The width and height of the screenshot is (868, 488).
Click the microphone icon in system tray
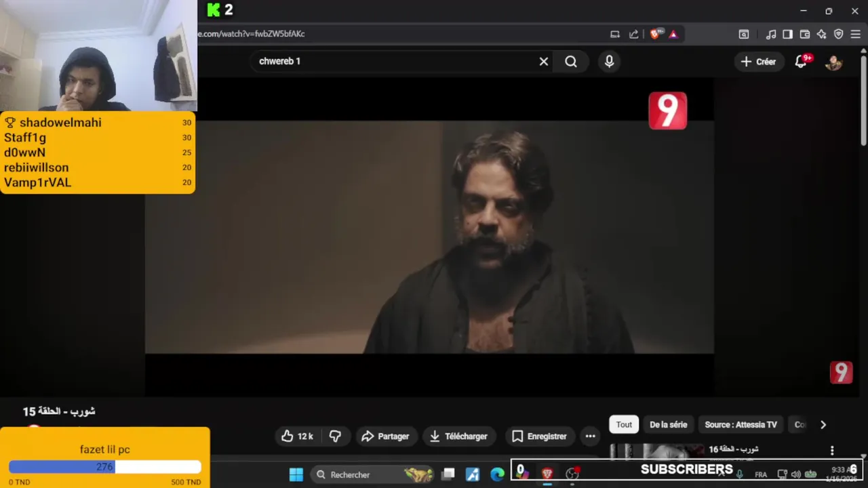[x=740, y=474]
